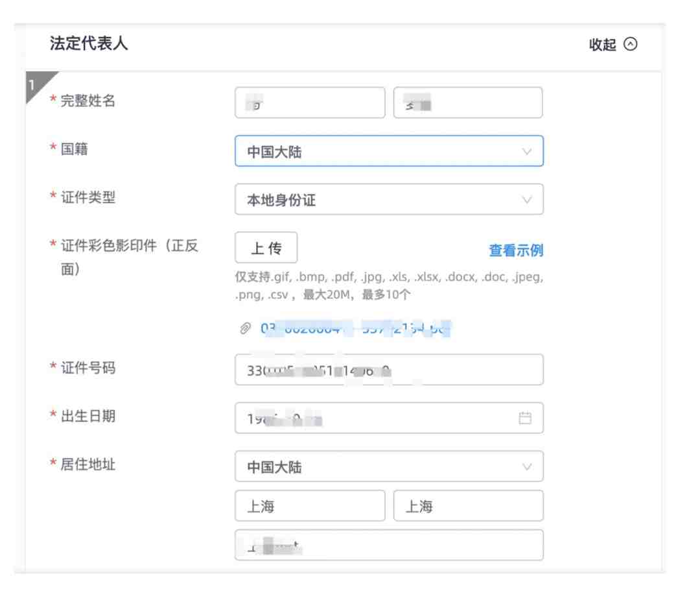Click the street address box under 上海
This screenshot has height=600, width=700.
(x=388, y=546)
